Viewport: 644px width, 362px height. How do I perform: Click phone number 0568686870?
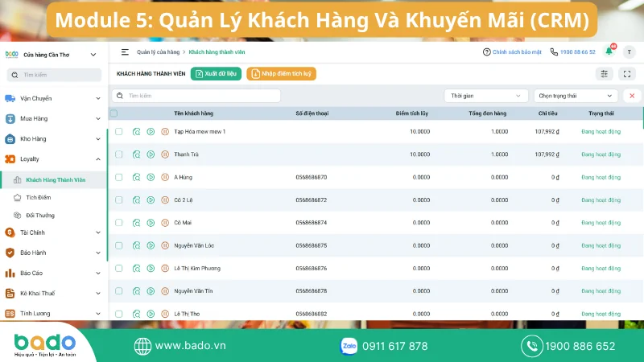click(312, 177)
